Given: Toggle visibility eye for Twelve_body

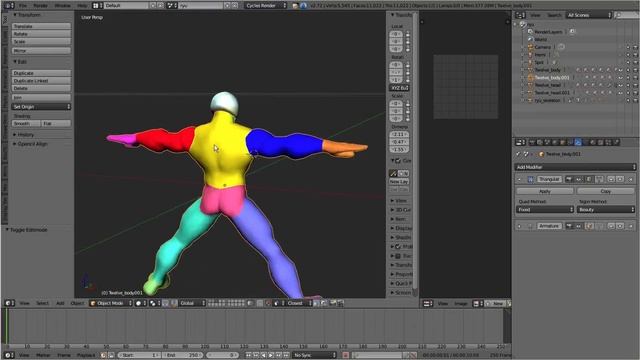Looking at the screenshot, I should (x=621, y=70).
